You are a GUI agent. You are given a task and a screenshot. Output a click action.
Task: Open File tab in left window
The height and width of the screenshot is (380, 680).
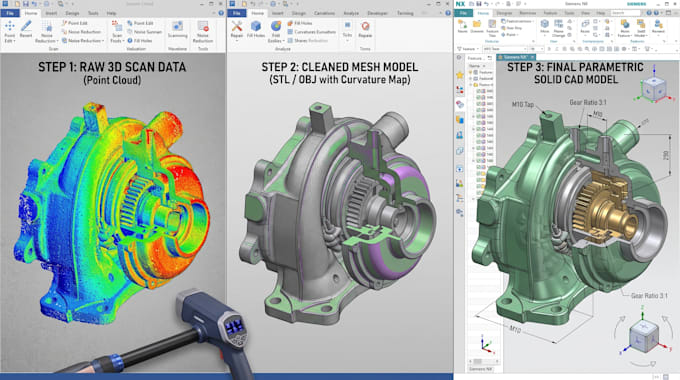(x=10, y=13)
